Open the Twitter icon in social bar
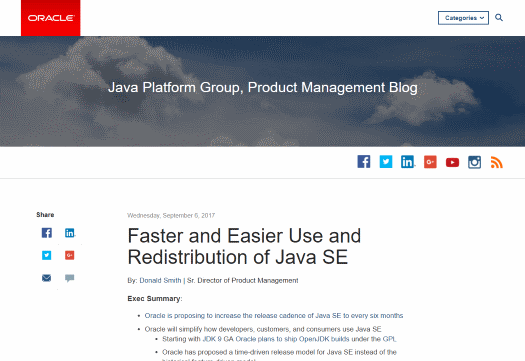Screen dimensions: 525x361 pos(386,162)
